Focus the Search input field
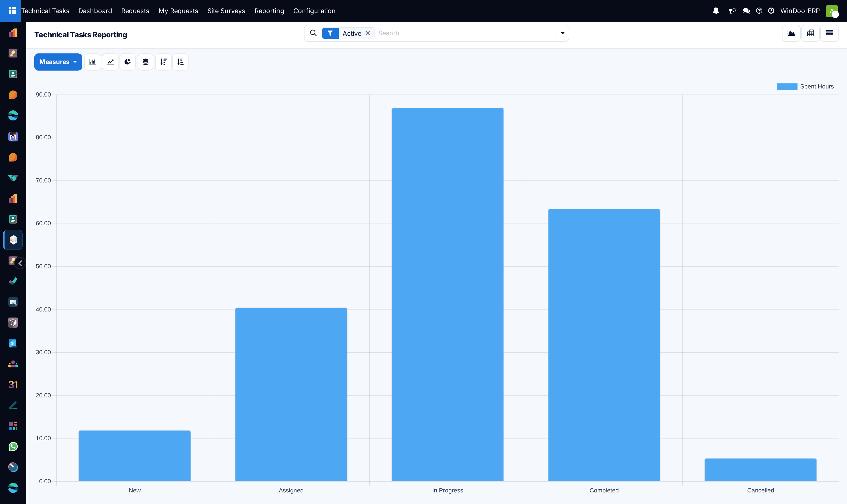This screenshot has height=504, width=847. (x=465, y=33)
